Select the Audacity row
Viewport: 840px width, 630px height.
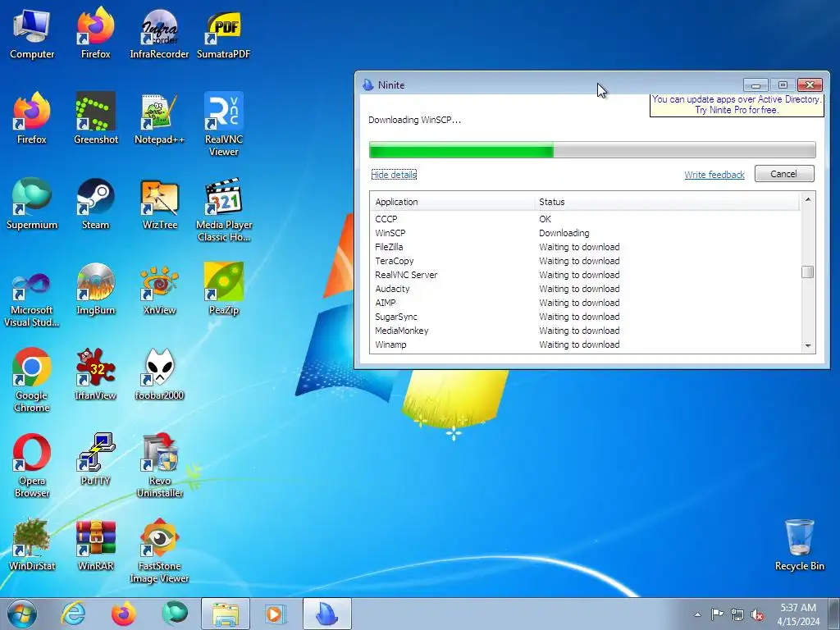[585, 289]
